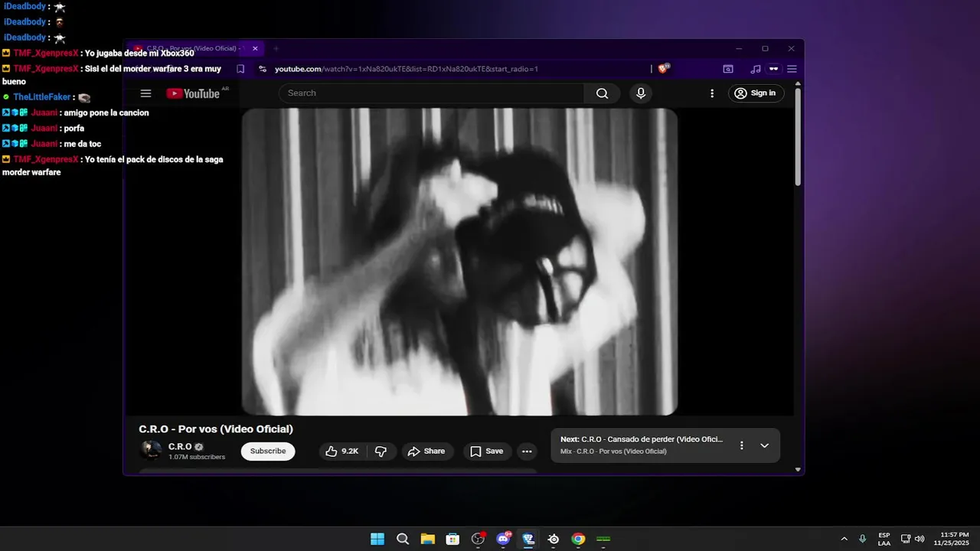Screen dimensions: 980x551
Task: Click the Share button
Action: tap(426, 452)
